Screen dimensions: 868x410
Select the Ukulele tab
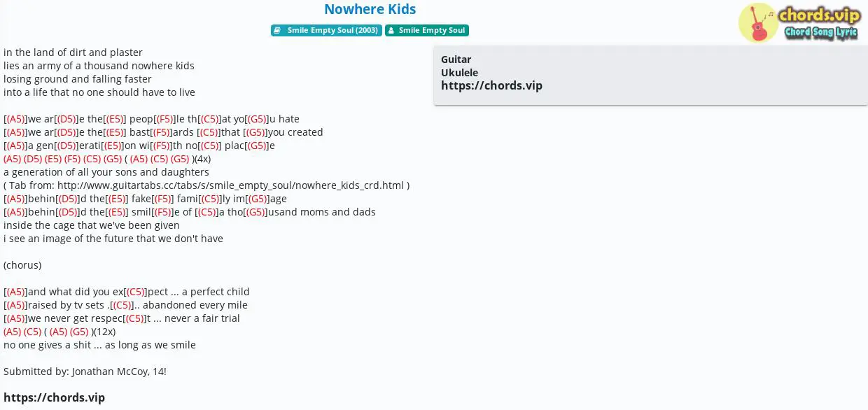[x=459, y=73]
